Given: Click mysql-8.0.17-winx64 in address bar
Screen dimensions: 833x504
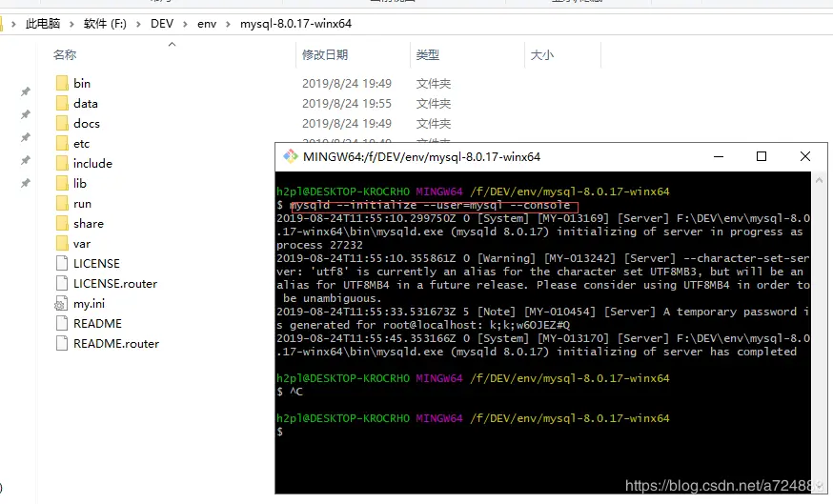Looking at the screenshot, I should [x=295, y=24].
